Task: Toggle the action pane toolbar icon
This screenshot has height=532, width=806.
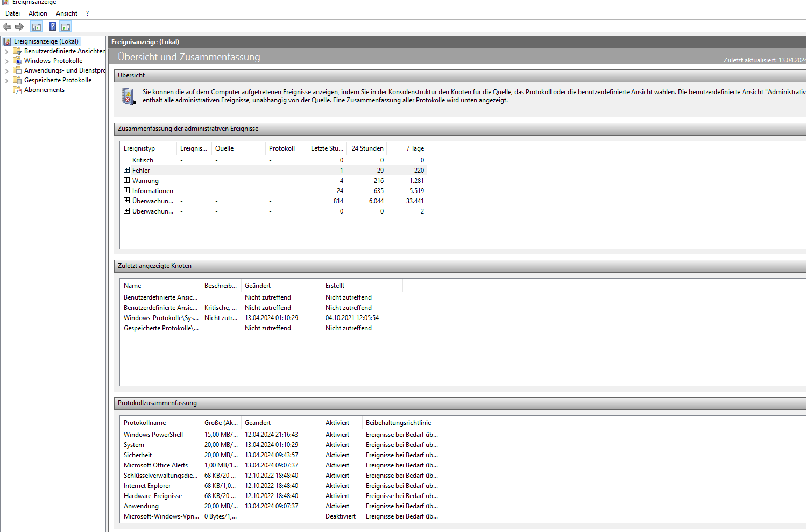Action: click(x=66, y=26)
